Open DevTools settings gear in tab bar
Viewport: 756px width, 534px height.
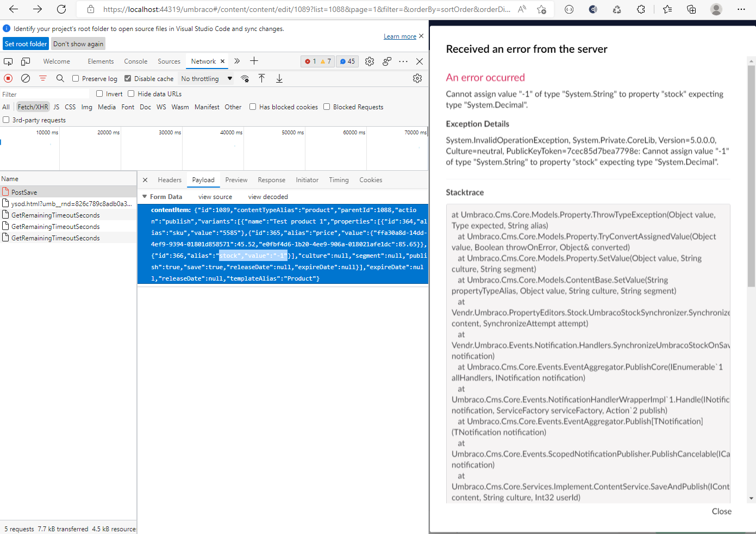(x=370, y=61)
